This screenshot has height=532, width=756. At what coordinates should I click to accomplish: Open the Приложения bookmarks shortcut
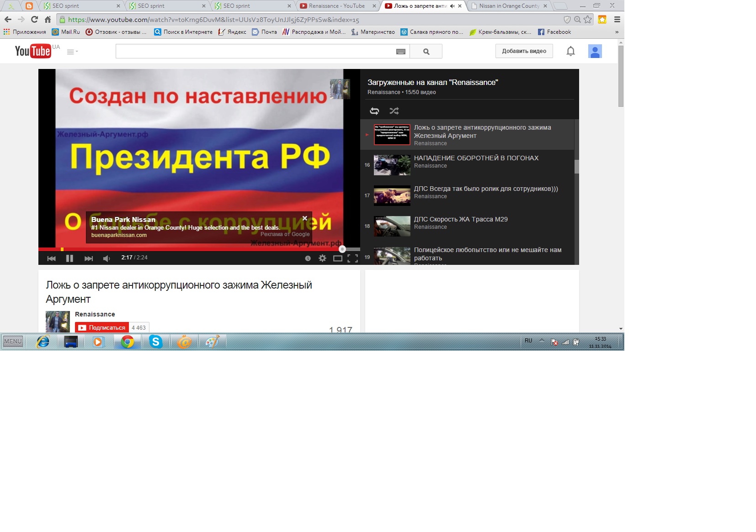[25, 32]
